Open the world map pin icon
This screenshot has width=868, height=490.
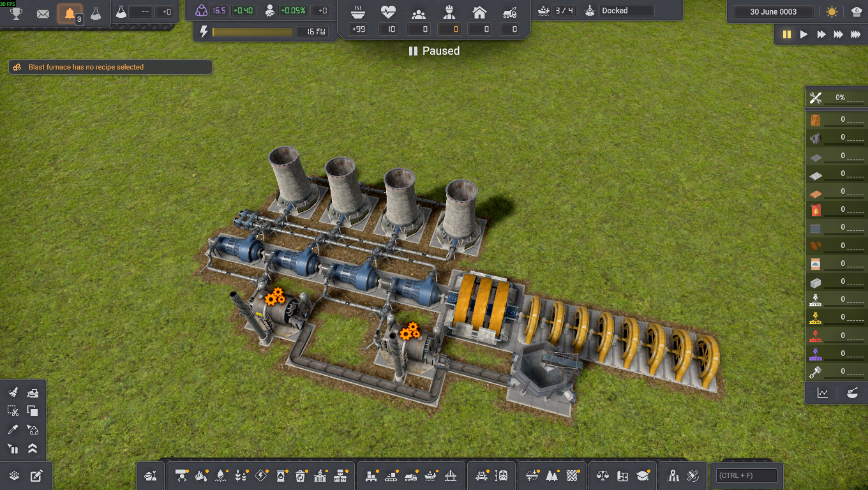point(673,476)
